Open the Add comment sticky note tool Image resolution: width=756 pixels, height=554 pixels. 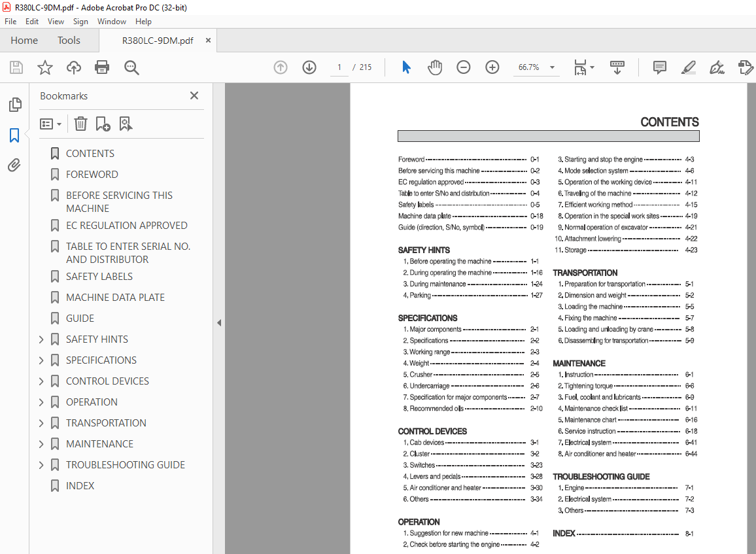pos(660,67)
